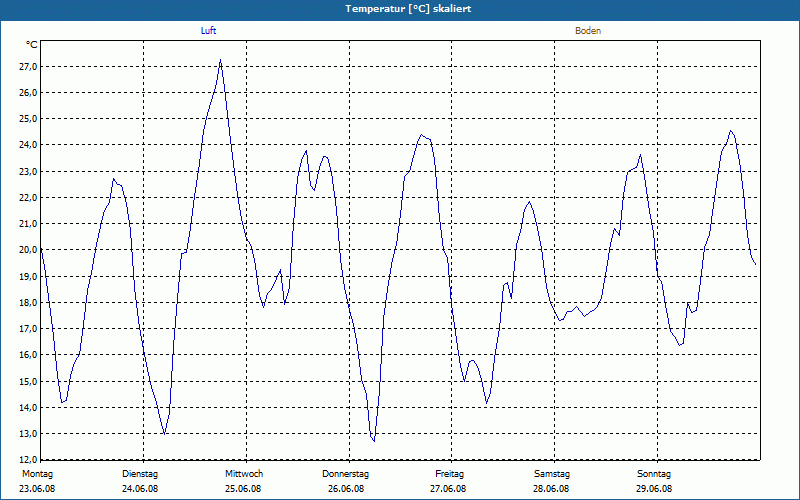This screenshot has height=500, width=800.
Task: Click the 22,0 y-axis value
Action: click(x=28, y=197)
